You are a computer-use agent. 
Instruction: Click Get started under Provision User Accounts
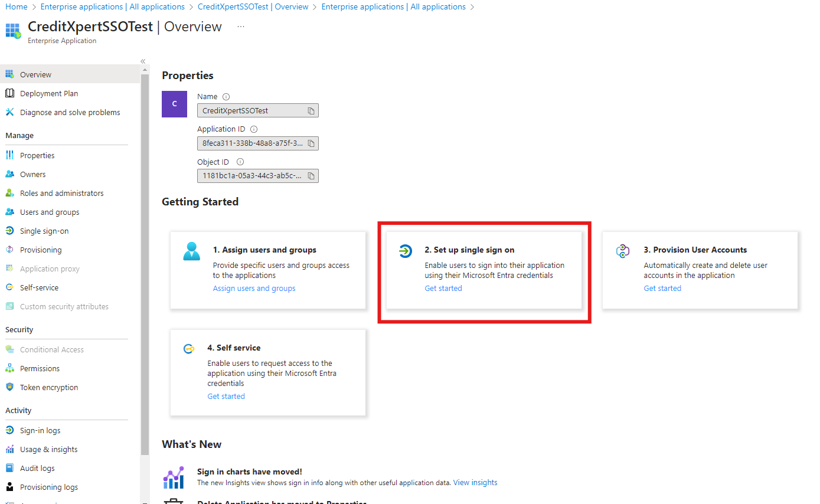[662, 289]
